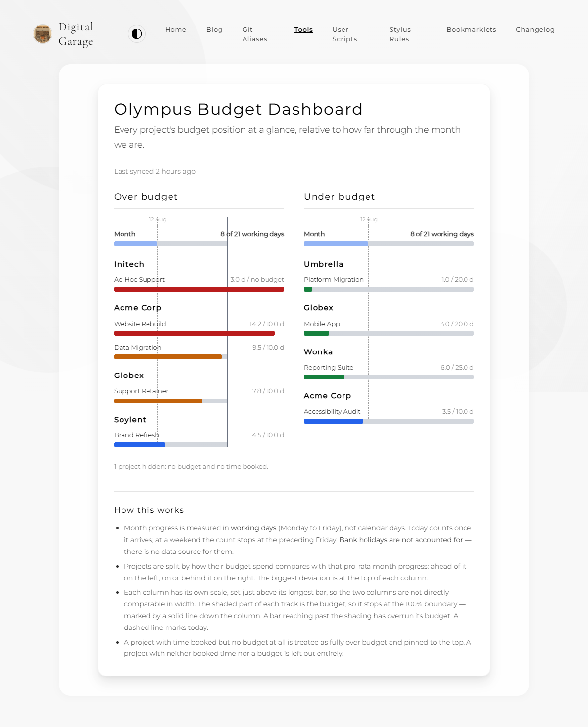Click the Mobile App green bar
The width and height of the screenshot is (588, 727).
[317, 333]
